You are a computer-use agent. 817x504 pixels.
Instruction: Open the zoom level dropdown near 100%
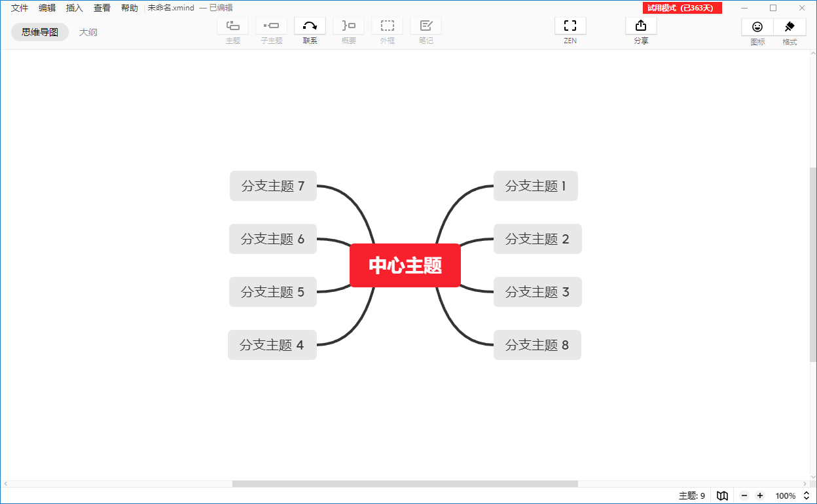point(806,495)
